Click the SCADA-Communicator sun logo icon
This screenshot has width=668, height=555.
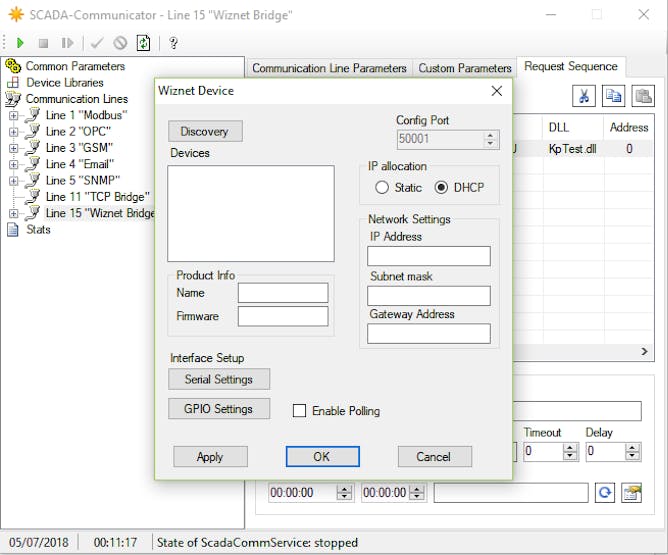pos(16,14)
